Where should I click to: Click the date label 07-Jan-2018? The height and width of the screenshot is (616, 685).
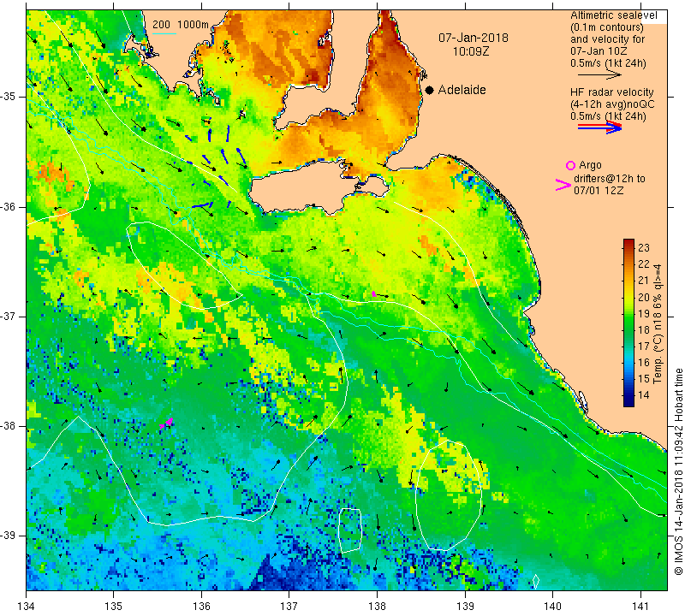pos(474,38)
